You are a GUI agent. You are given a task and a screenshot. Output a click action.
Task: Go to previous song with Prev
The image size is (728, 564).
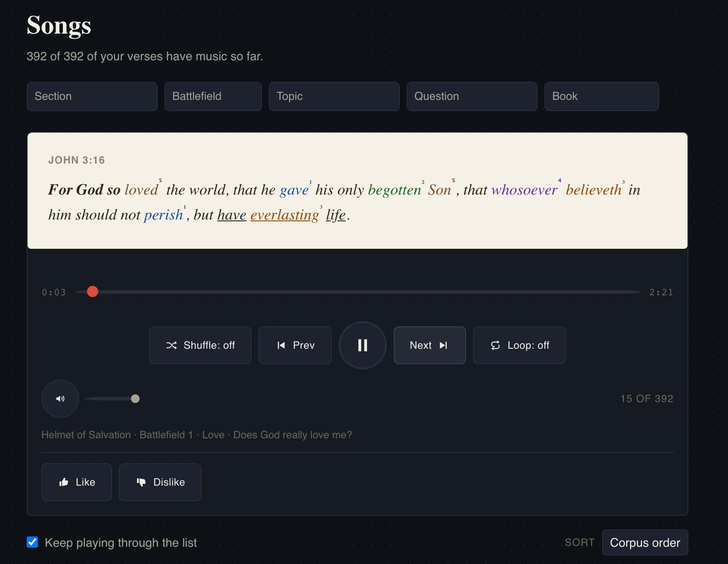[295, 345]
